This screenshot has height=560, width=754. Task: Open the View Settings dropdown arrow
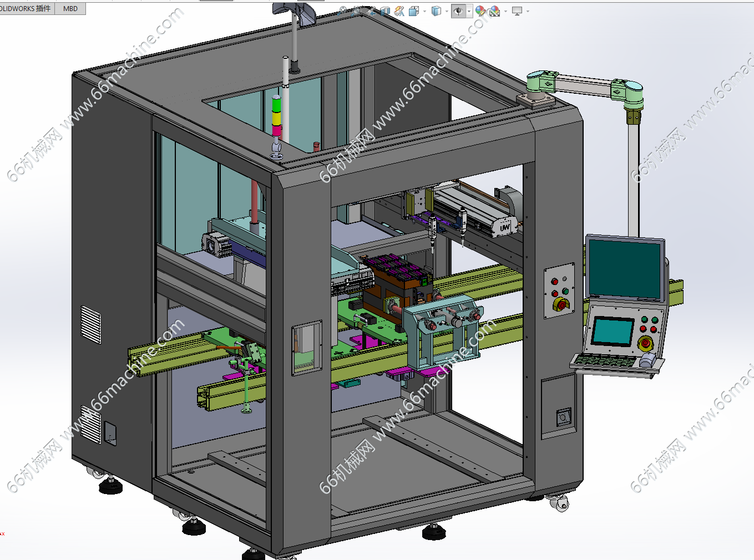(528, 11)
